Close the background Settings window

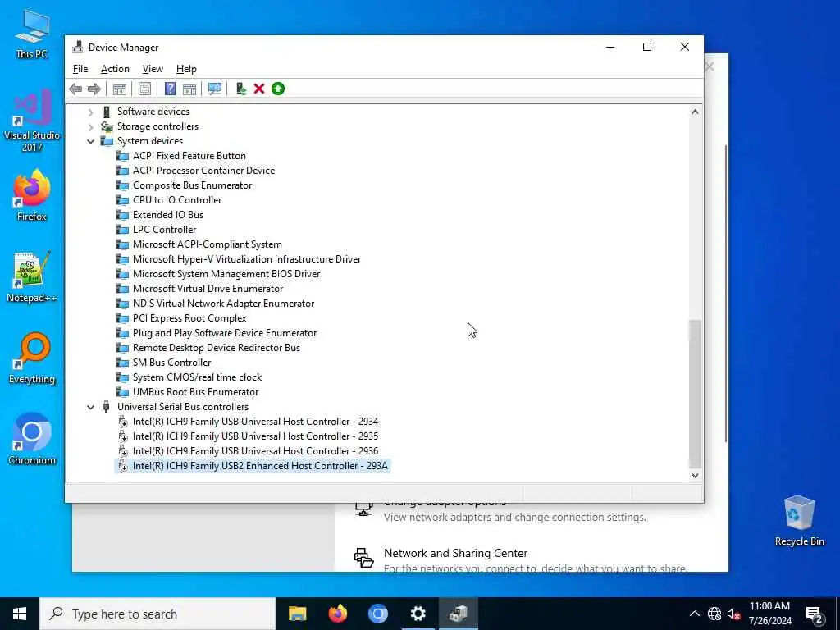point(710,66)
